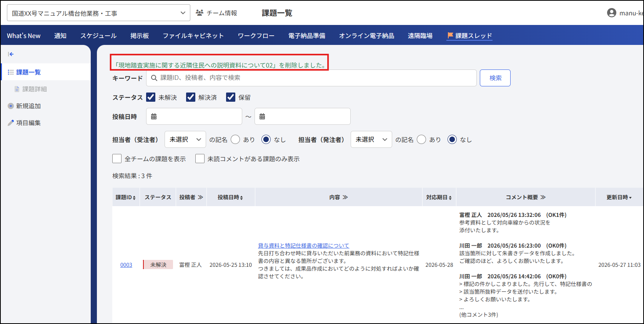Click the 投稿者 cell 富樫 正人
The width and height of the screenshot is (644, 324).
point(190,265)
